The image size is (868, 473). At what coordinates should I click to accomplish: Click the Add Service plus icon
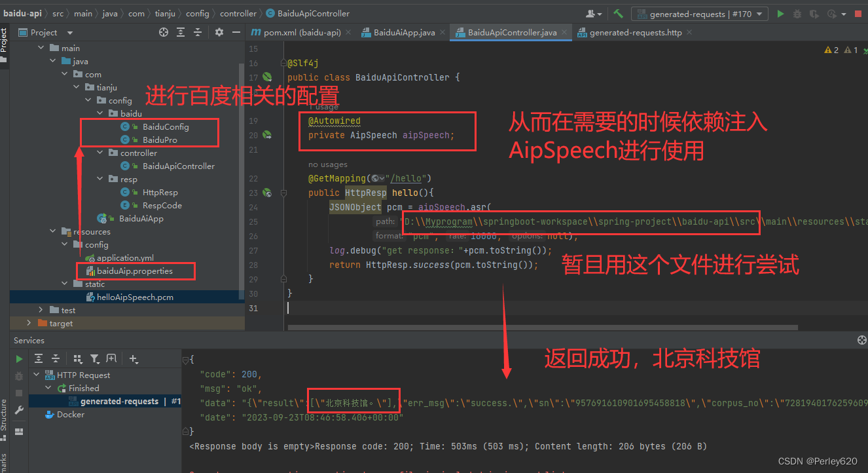(x=134, y=358)
